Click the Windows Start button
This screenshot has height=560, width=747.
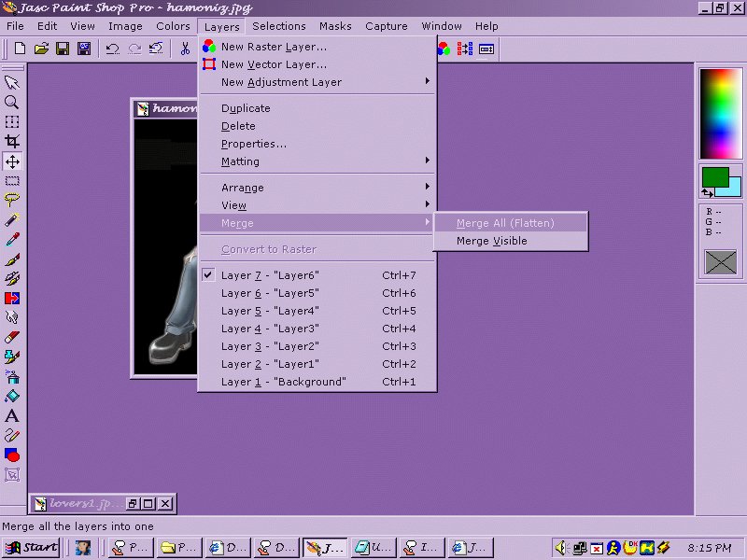(33, 547)
